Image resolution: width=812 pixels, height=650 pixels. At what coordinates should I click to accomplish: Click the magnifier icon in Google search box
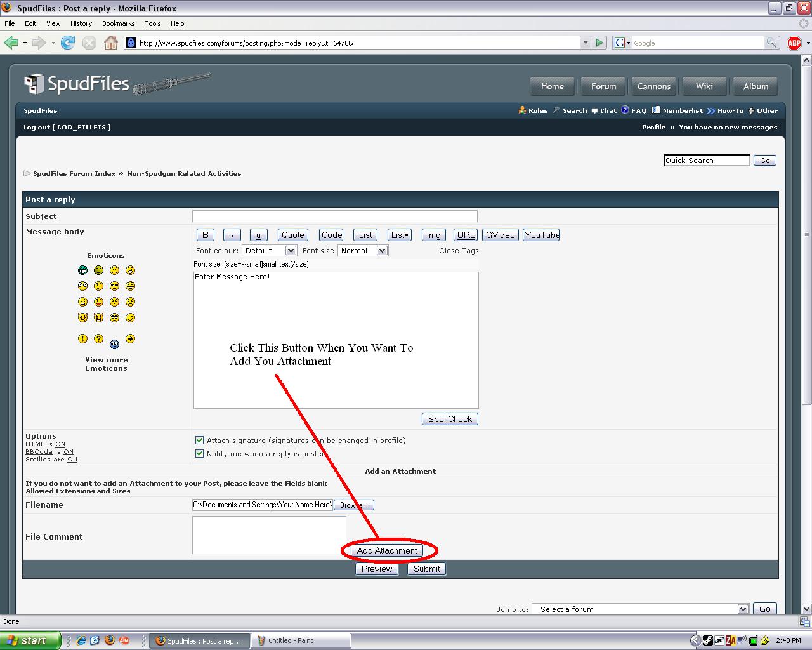point(771,43)
